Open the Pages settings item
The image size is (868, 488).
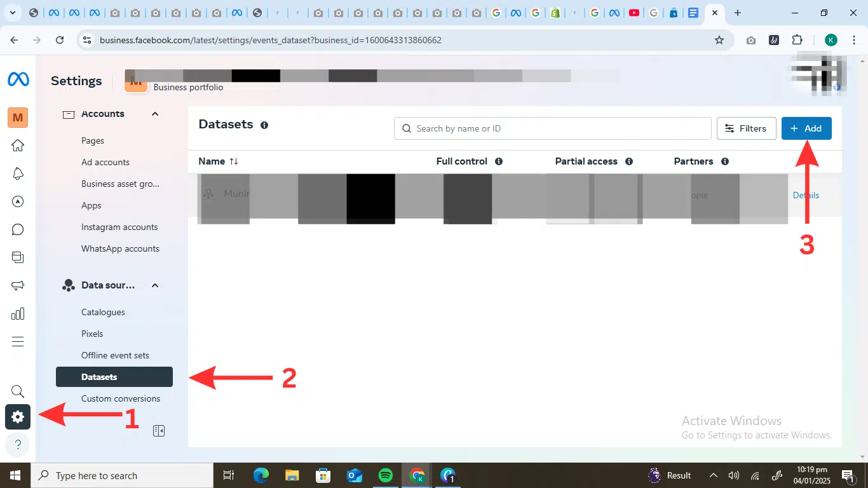click(93, 140)
